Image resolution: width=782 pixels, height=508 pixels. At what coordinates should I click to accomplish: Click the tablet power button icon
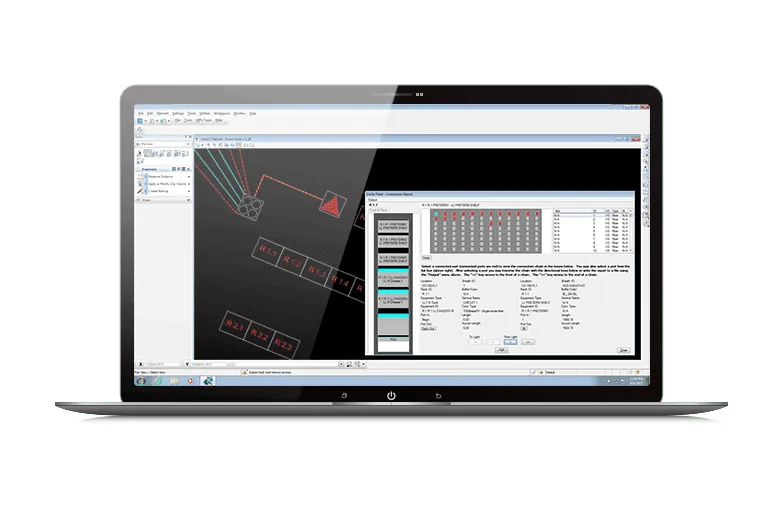click(x=392, y=396)
